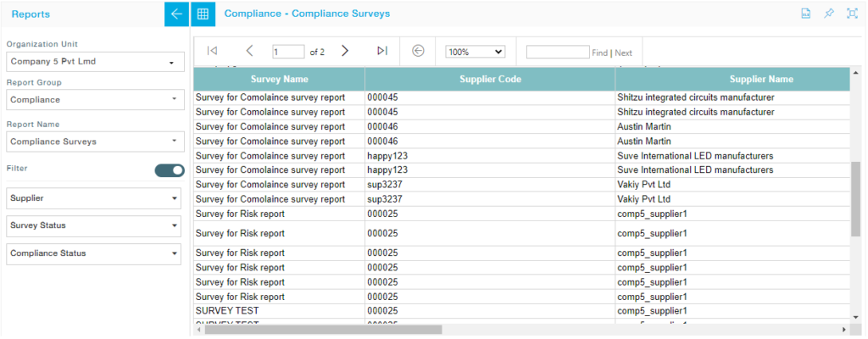The width and height of the screenshot is (868, 339).
Task: Open the grid view icon
Action: coord(202,14)
